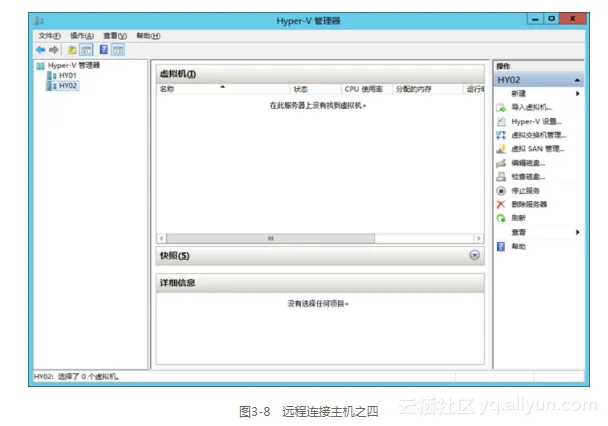Open the 帮助(H) menu in menu bar
The height and width of the screenshot is (426, 608).
tap(148, 36)
